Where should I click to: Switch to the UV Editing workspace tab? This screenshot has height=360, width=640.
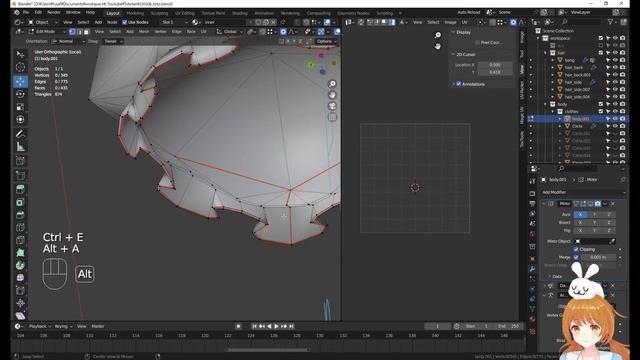[184, 13]
